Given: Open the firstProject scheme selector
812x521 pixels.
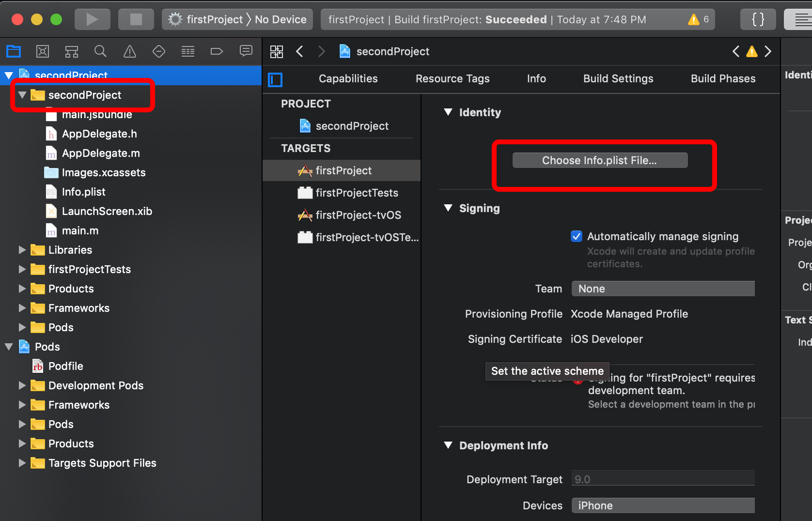Looking at the screenshot, I should [205, 19].
